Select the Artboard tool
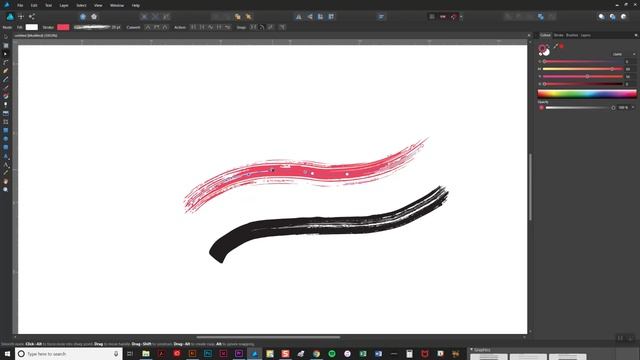640x360 pixels. click(x=5, y=45)
